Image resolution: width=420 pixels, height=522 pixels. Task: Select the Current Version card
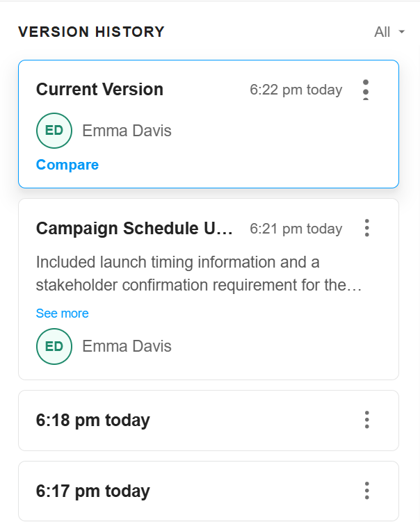[209, 124]
